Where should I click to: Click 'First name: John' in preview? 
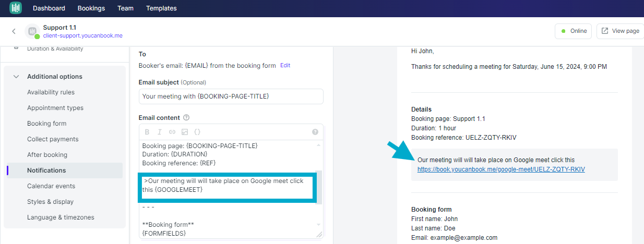(434, 219)
